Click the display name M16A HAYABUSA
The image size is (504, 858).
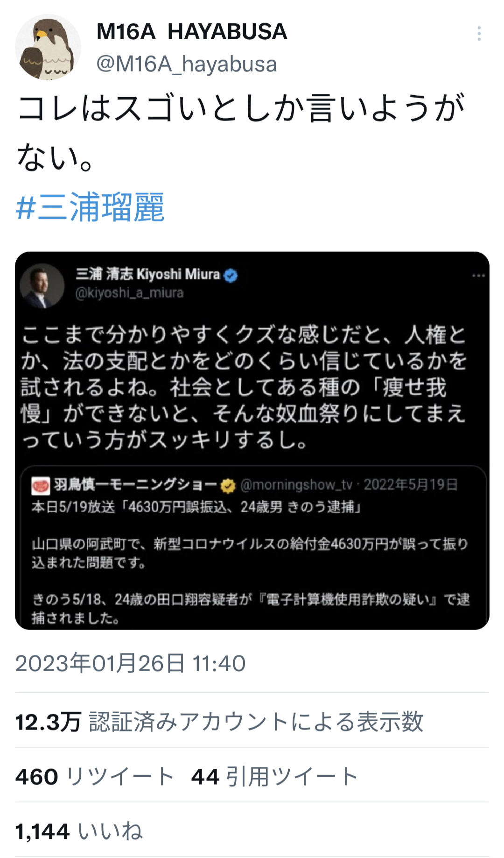[192, 32]
